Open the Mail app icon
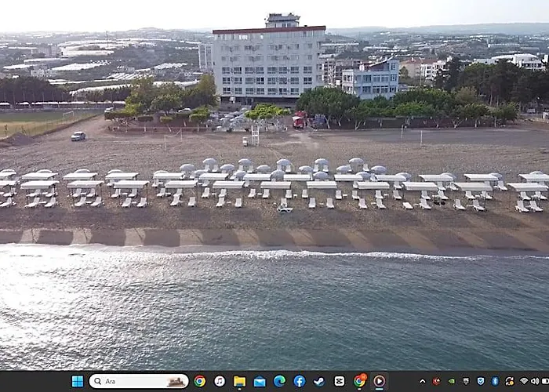 coord(260,381)
